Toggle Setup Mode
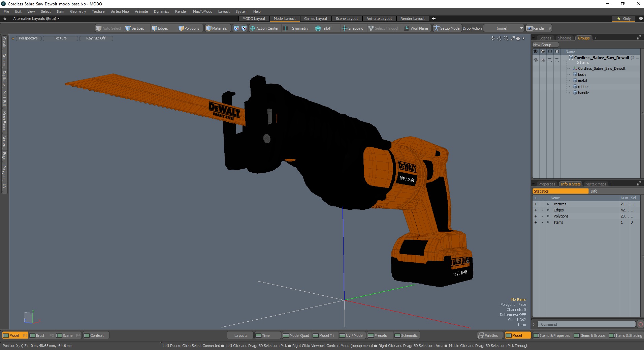 click(447, 28)
